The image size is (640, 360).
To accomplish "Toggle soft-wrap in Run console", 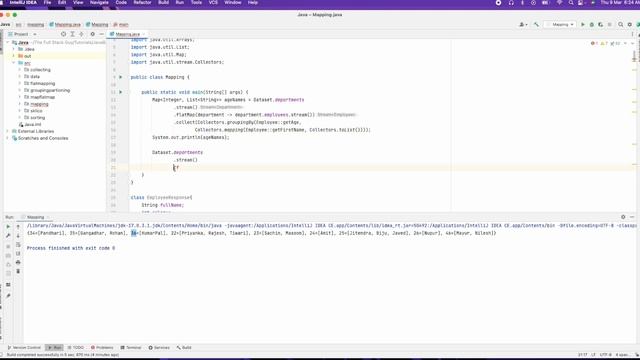I will point(18,244).
